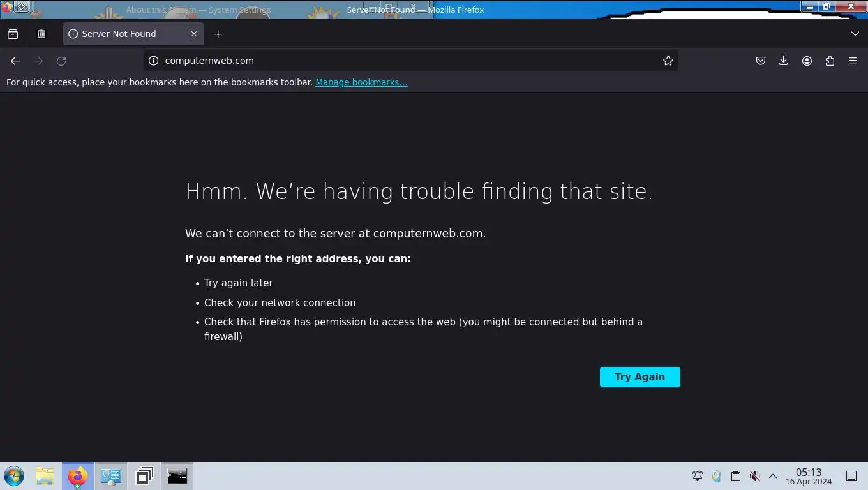Open the blue tray icon beside the bell
The image size is (868, 490).
[717, 476]
